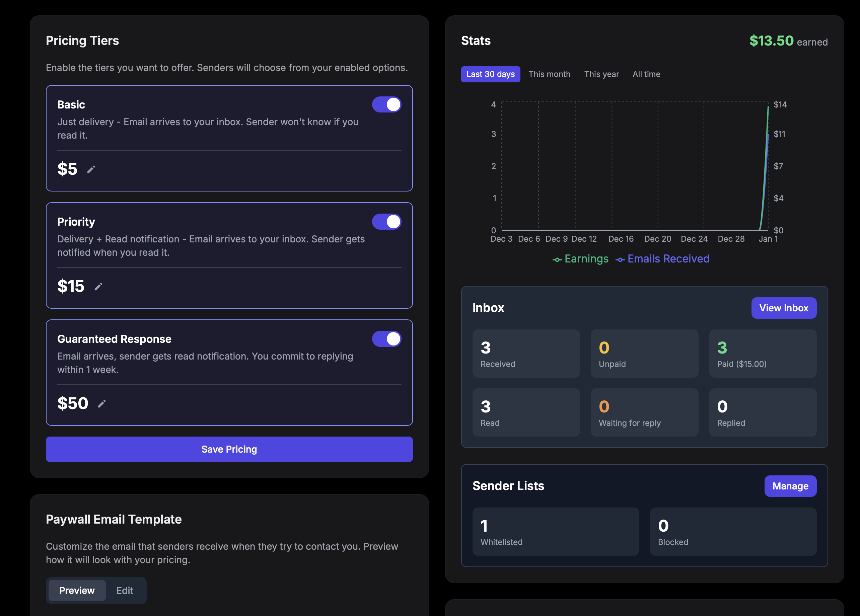Open the inbox via View Inbox
Screen dimensions: 860x616
(x=784, y=308)
